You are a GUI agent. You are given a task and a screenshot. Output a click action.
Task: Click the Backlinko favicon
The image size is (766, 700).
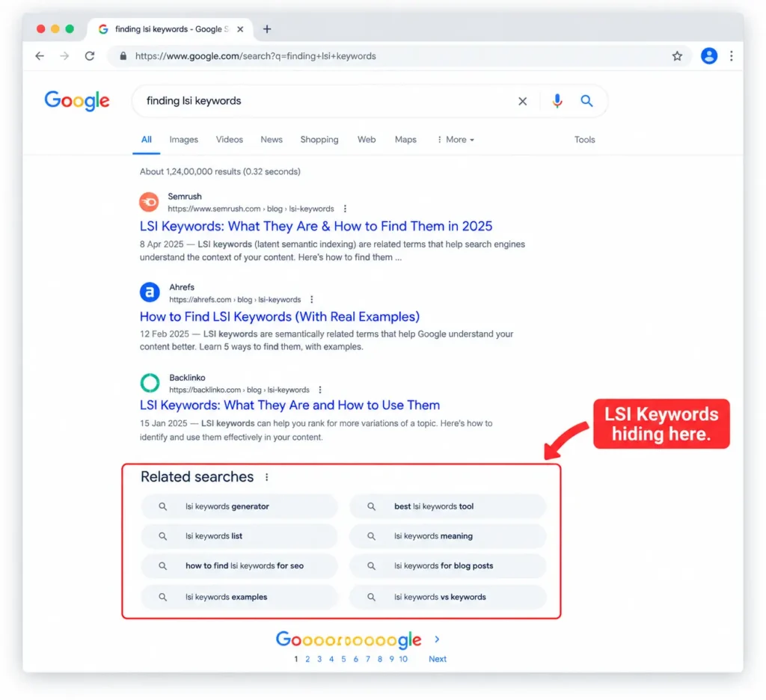click(x=150, y=383)
